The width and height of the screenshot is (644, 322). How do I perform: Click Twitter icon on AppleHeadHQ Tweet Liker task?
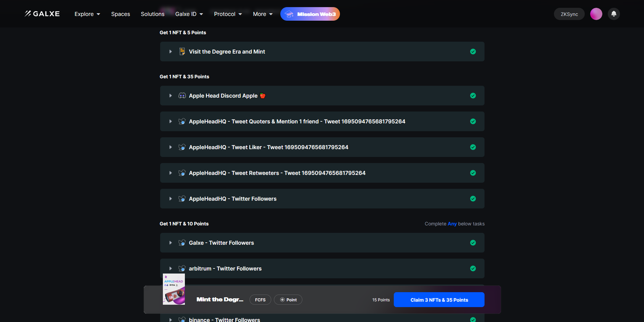(182, 147)
